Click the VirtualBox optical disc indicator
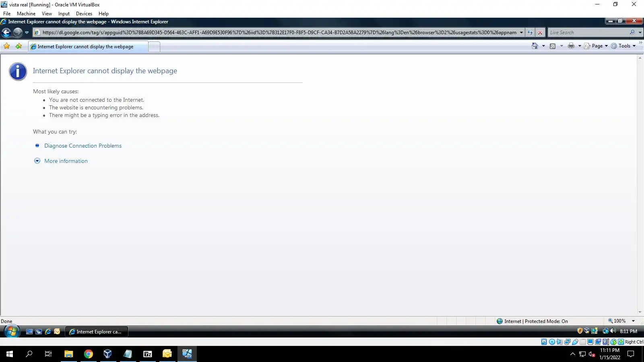 (552, 342)
